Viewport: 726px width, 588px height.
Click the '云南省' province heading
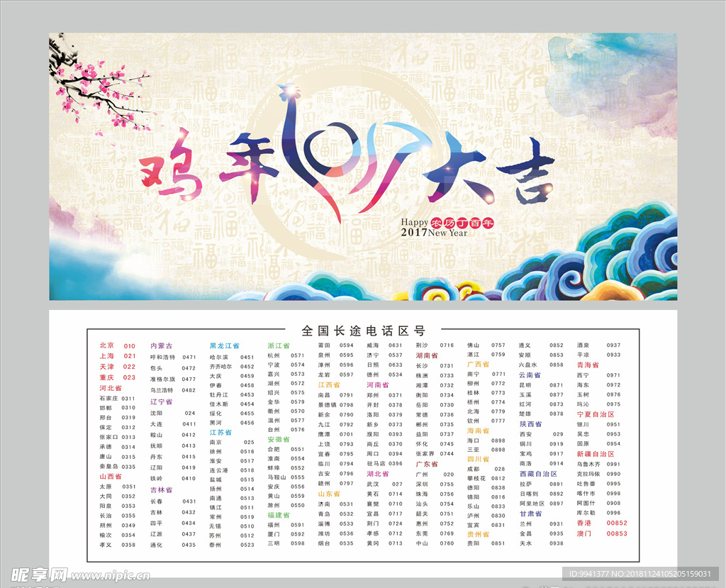(x=530, y=375)
